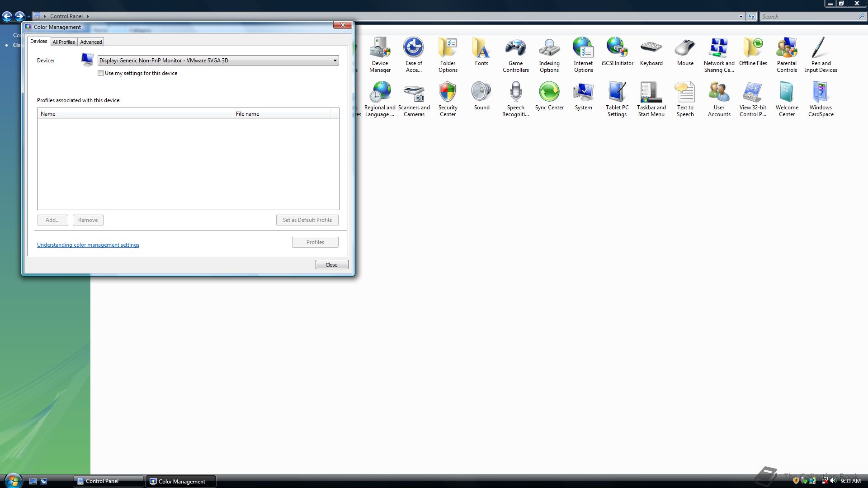Image resolution: width=868 pixels, height=488 pixels.
Task: Expand the Control Panel breadcrumb arrow
Action: 88,16
